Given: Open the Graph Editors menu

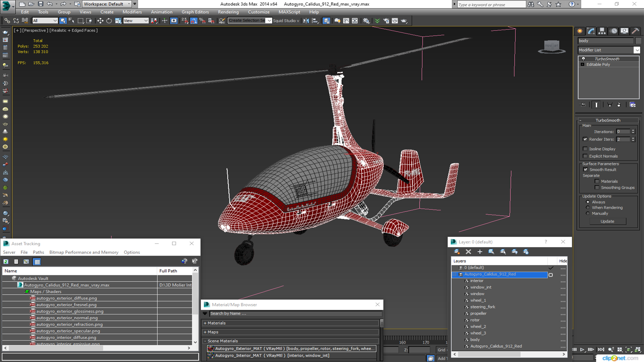Looking at the screenshot, I should 195,12.
